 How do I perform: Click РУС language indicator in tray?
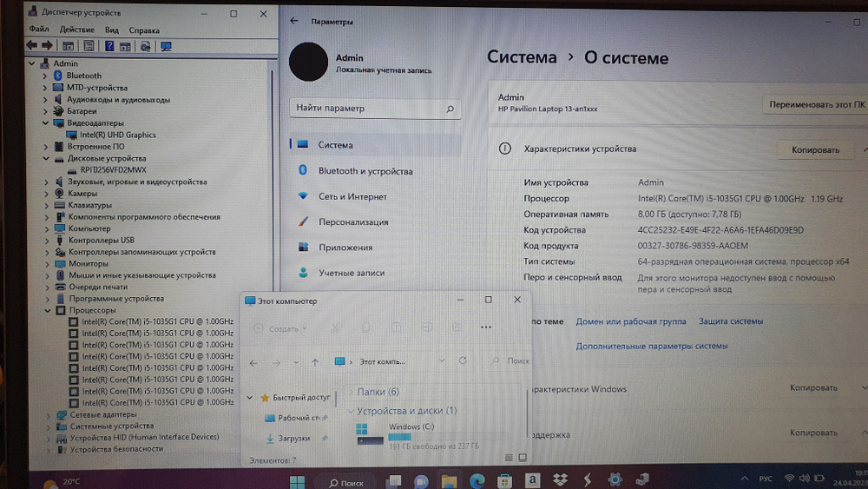point(766,479)
